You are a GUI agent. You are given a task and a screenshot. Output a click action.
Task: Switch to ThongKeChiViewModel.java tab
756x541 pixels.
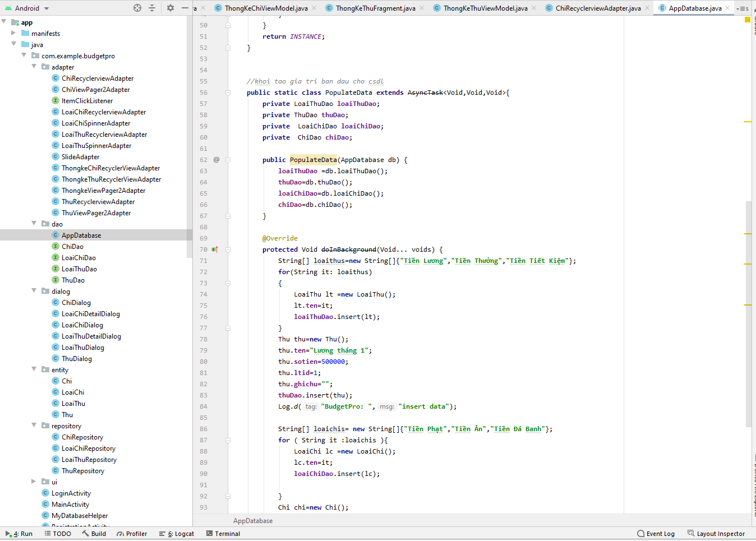click(x=266, y=8)
